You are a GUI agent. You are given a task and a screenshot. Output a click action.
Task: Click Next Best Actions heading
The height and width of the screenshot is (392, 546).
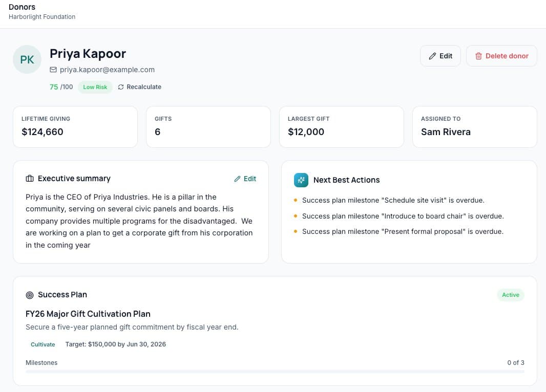tap(346, 180)
